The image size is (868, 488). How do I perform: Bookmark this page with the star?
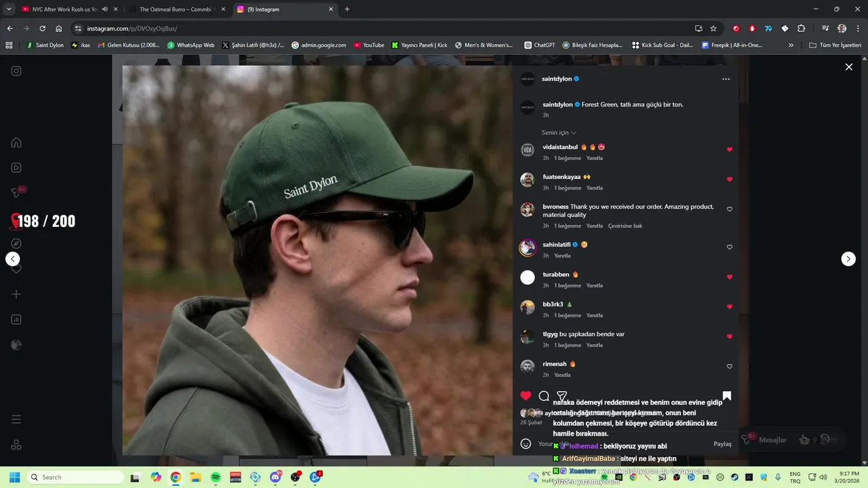pos(713,28)
